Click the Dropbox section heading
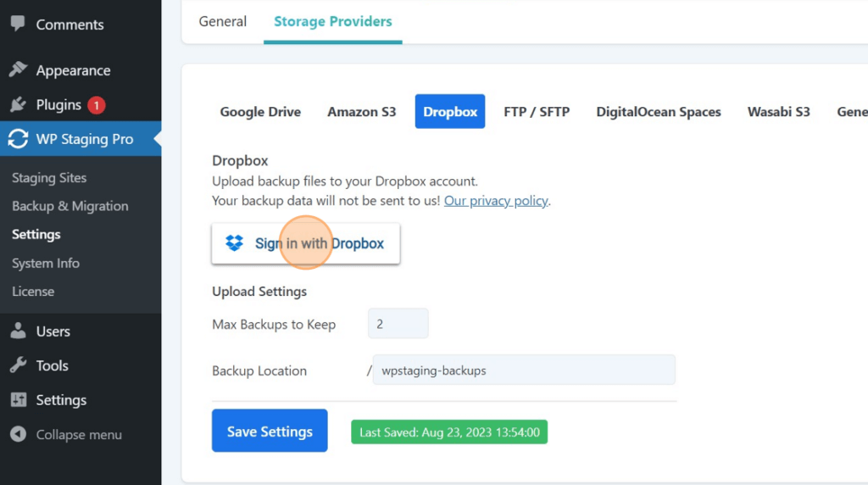Viewport: 868px width, 485px height. (x=240, y=160)
